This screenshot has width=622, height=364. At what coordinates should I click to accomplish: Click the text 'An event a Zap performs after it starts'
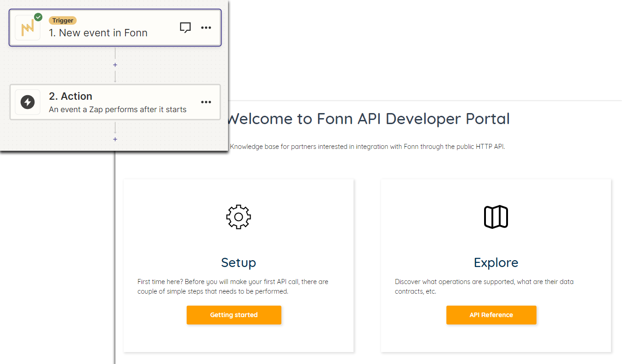118,109
